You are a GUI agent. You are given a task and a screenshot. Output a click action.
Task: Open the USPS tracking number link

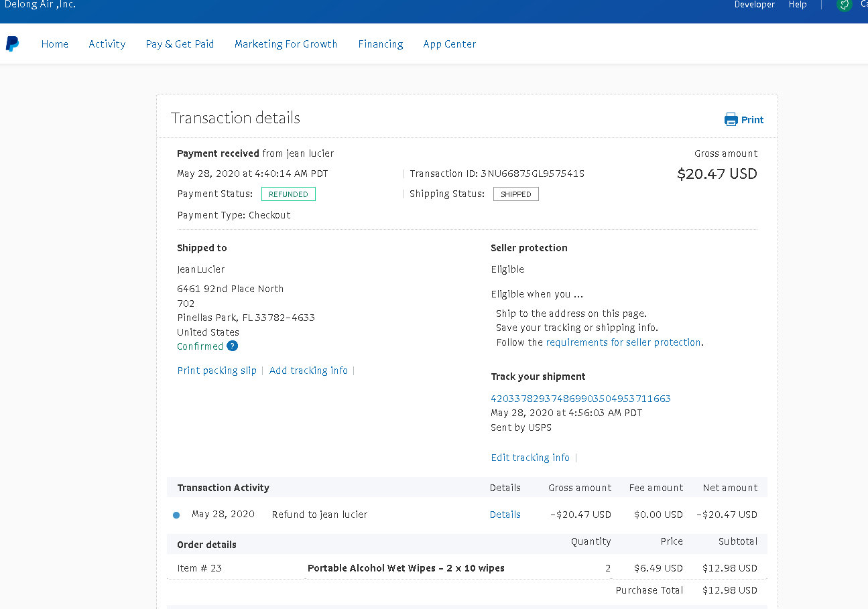tap(580, 399)
